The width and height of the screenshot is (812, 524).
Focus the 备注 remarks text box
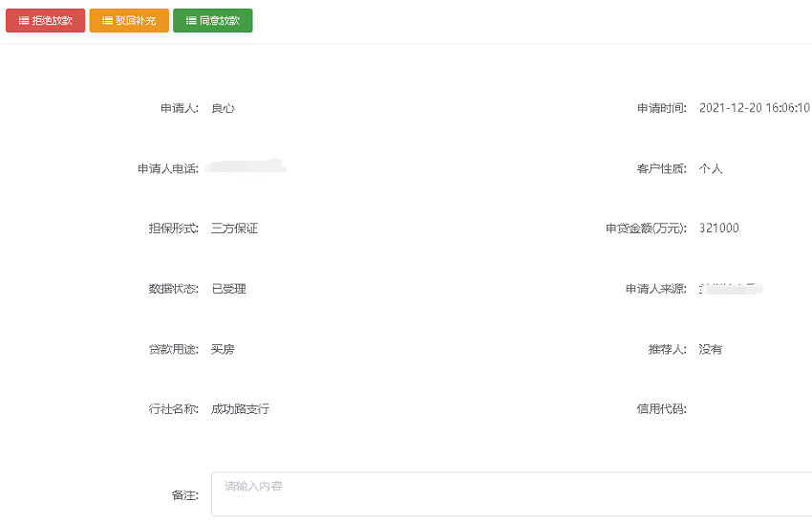point(512,494)
